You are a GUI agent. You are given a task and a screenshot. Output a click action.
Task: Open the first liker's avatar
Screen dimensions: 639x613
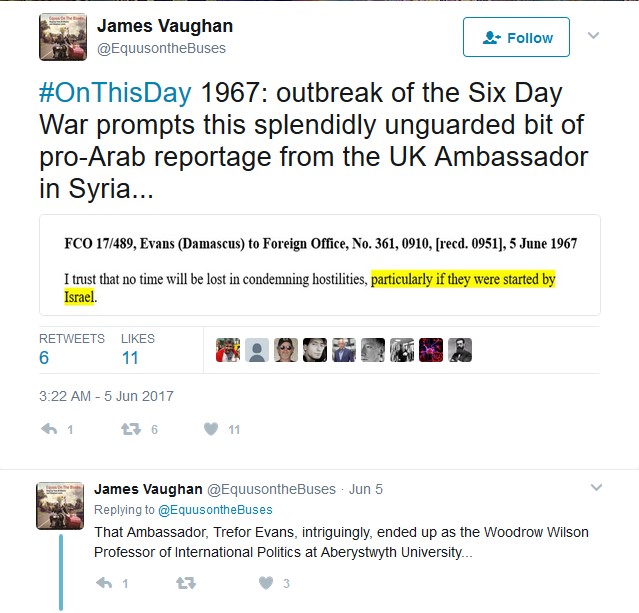228,350
